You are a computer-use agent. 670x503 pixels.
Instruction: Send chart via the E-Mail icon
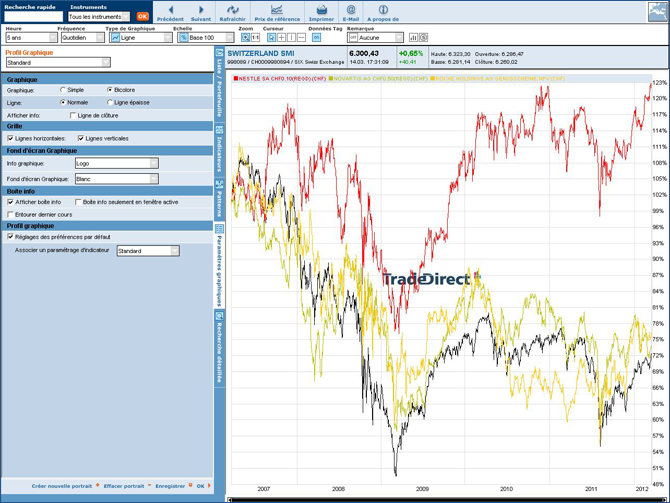coord(350,9)
